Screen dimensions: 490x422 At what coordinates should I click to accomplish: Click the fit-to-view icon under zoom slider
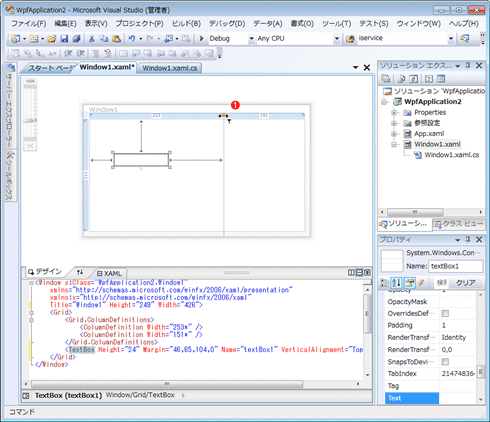[x=30, y=146]
